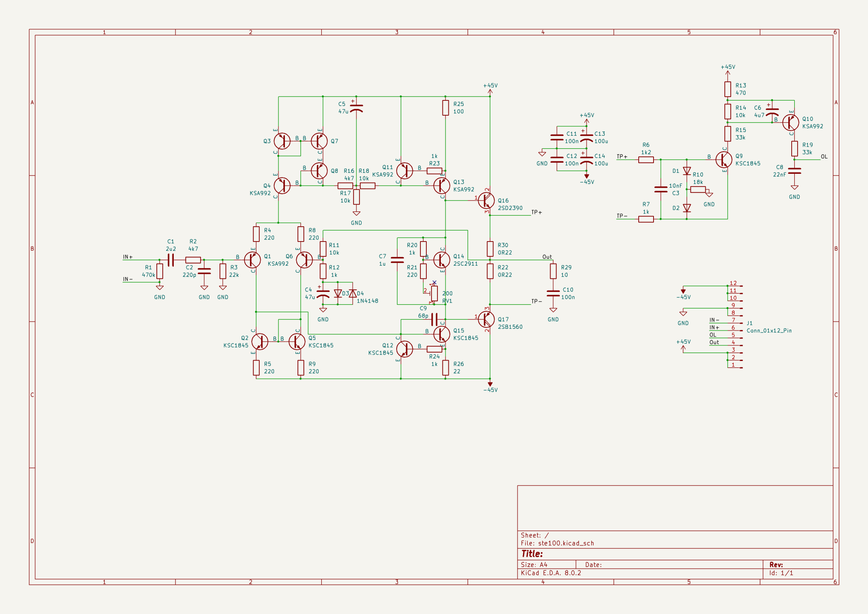Click the IN- net label at input
This screenshot has height=614, width=868.
(x=128, y=279)
